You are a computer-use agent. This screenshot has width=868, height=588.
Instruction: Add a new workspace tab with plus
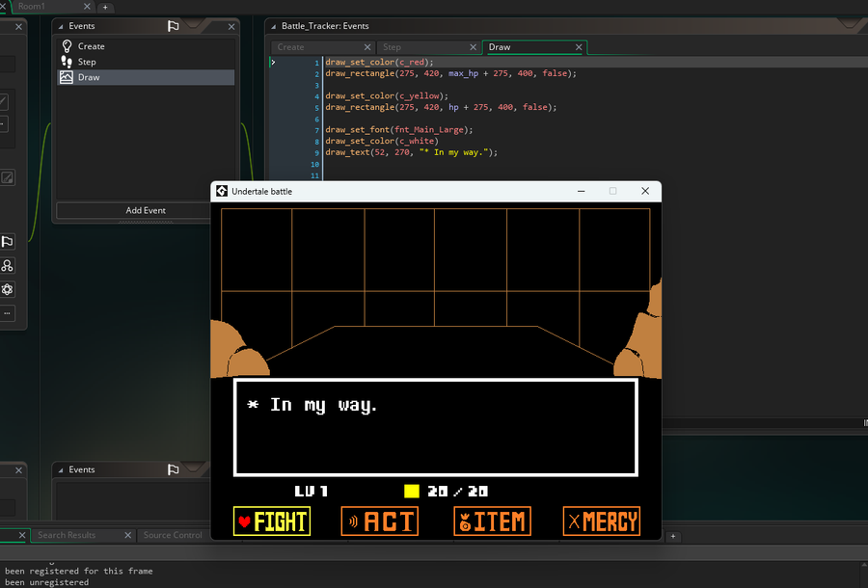105,7
